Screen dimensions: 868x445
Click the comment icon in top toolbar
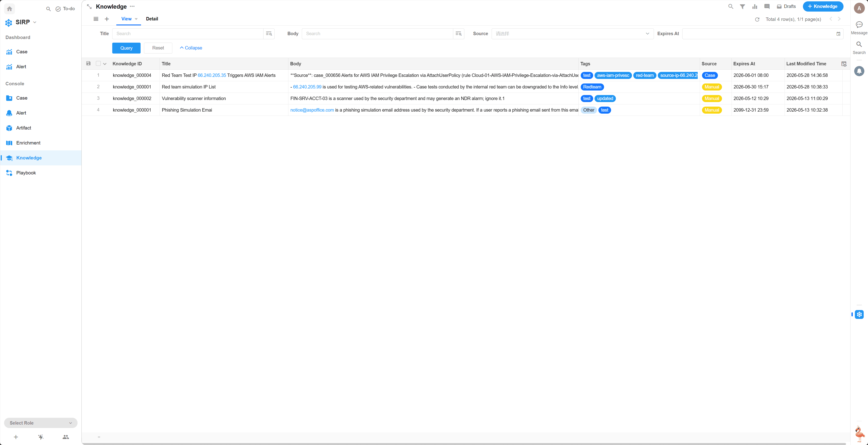click(x=767, y=6)
